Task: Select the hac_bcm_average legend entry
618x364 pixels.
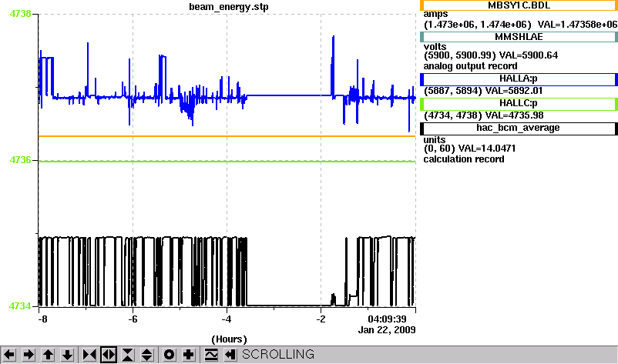Action: pyautogui.click(x=519, y=129)
